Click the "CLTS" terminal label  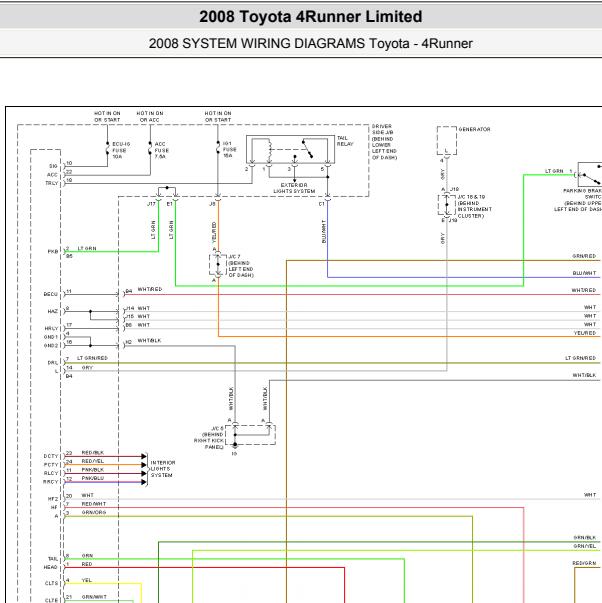pos(51,583)
